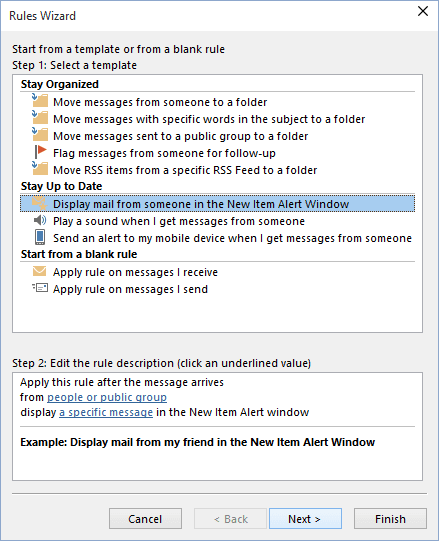
Task: Click folder icon for Move messages from someone
Action: coord(40,101)
